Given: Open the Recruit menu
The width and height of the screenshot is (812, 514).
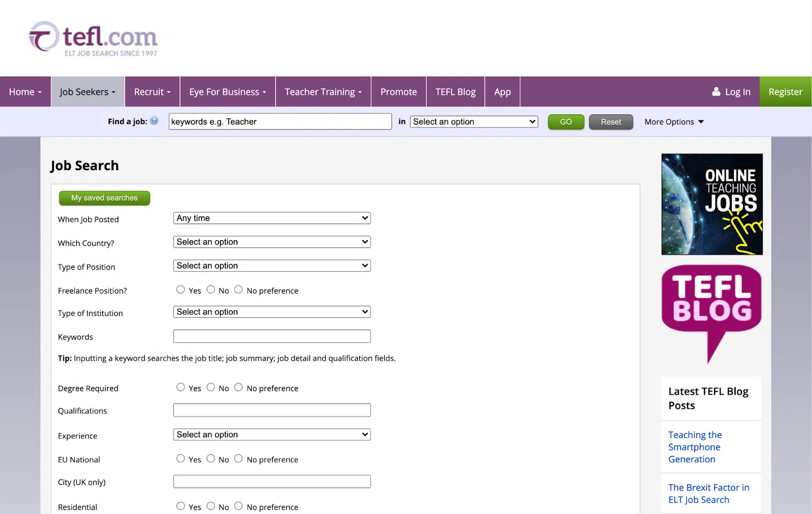Looking at the screenshot, I should 152,91.
